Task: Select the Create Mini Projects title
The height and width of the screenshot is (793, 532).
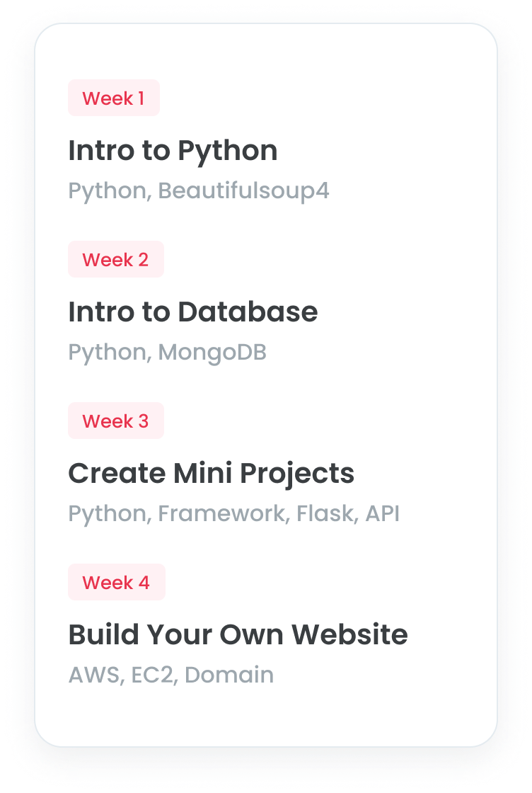Action: [x=211, y=474]
